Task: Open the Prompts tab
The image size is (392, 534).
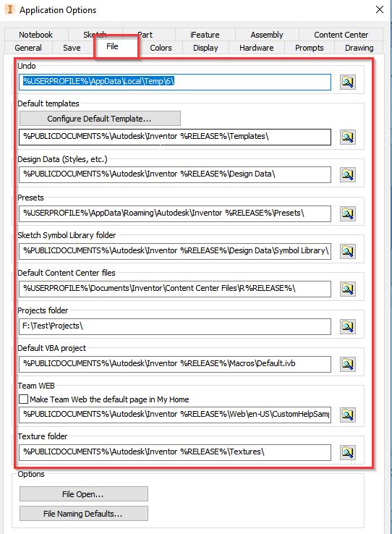Action: point(310,48)
